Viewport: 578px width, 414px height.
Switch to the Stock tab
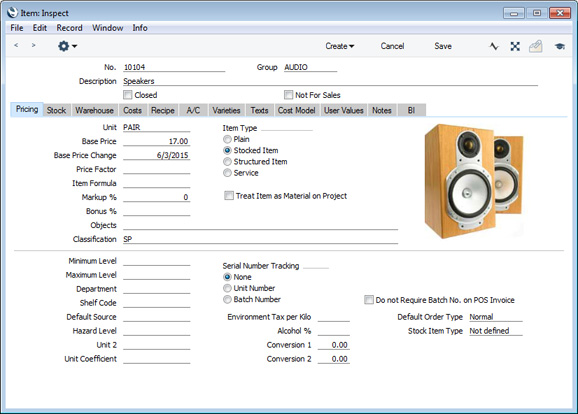[x=56, y=110]
